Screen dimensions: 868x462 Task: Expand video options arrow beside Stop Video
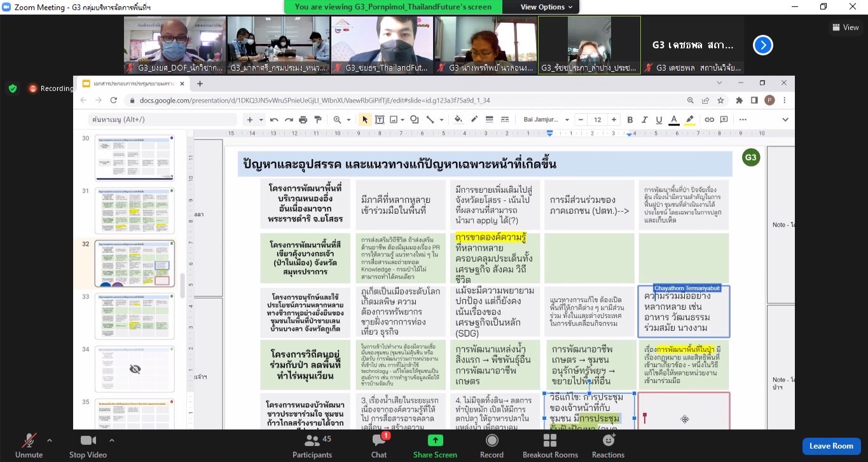tap(112, 440)
